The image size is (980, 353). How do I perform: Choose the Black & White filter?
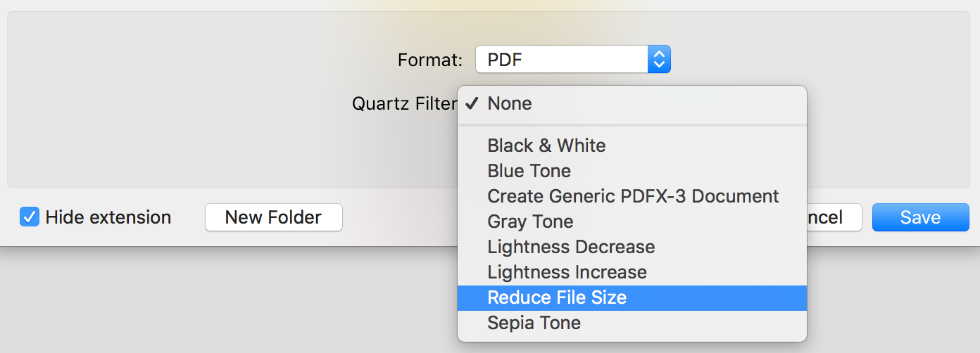pyautogui.click(x=546, y=146)
